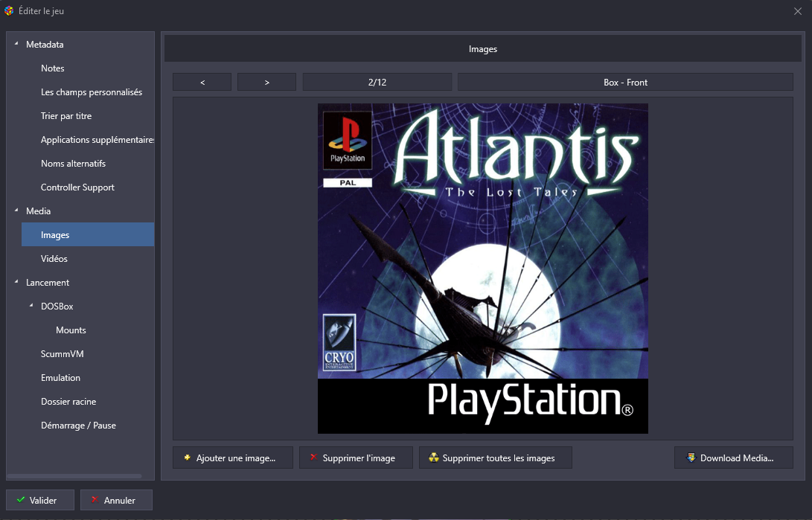Viewport: 812px width, 520px height.
Task: Click the Images panel header
Action: (x=482, y=48)
